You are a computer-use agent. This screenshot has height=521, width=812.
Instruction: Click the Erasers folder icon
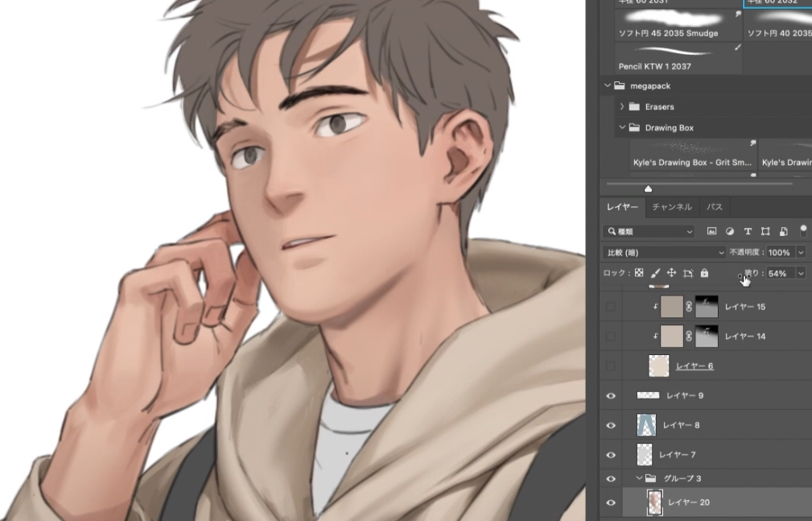pyautogui.click(x=634, y=106)
